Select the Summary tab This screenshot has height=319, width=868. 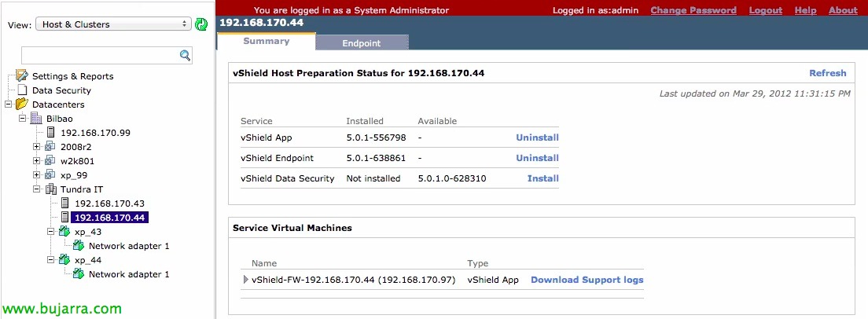click(x=267, y=41)
